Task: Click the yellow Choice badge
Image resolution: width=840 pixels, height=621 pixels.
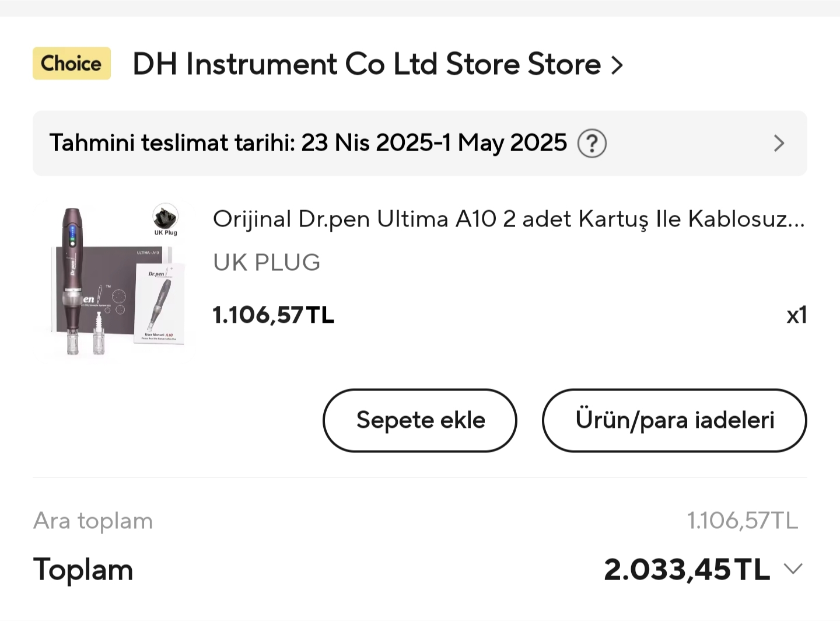Action: (71, 64)
